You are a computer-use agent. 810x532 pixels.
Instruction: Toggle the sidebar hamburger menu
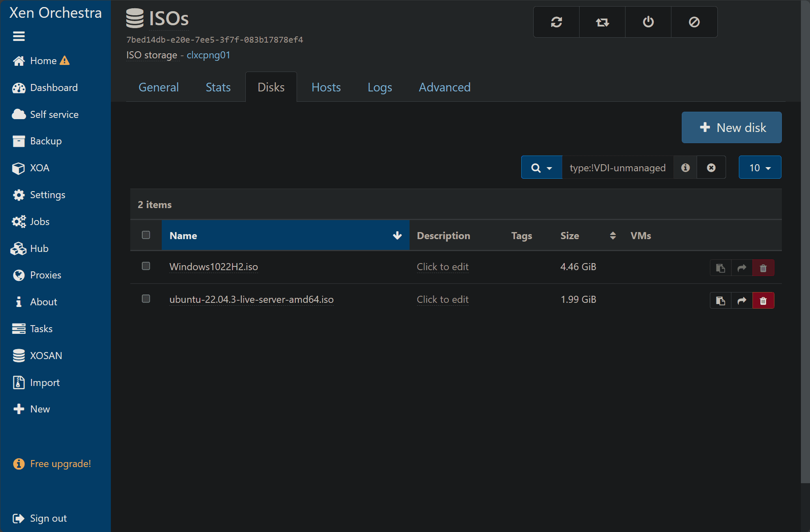point(19,36)
